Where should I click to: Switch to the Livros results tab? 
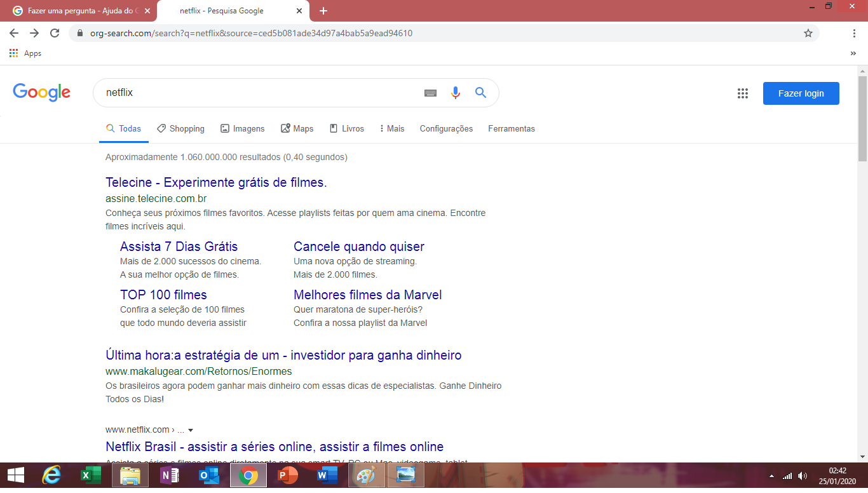[347, 128]
